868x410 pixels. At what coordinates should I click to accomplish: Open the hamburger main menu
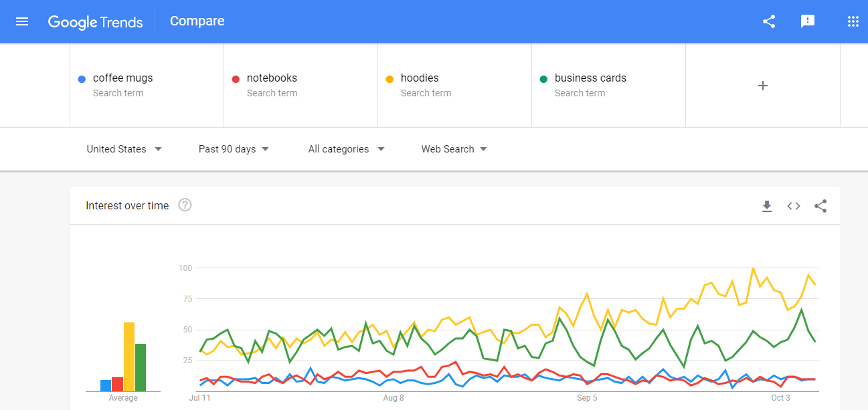point(22,21)
